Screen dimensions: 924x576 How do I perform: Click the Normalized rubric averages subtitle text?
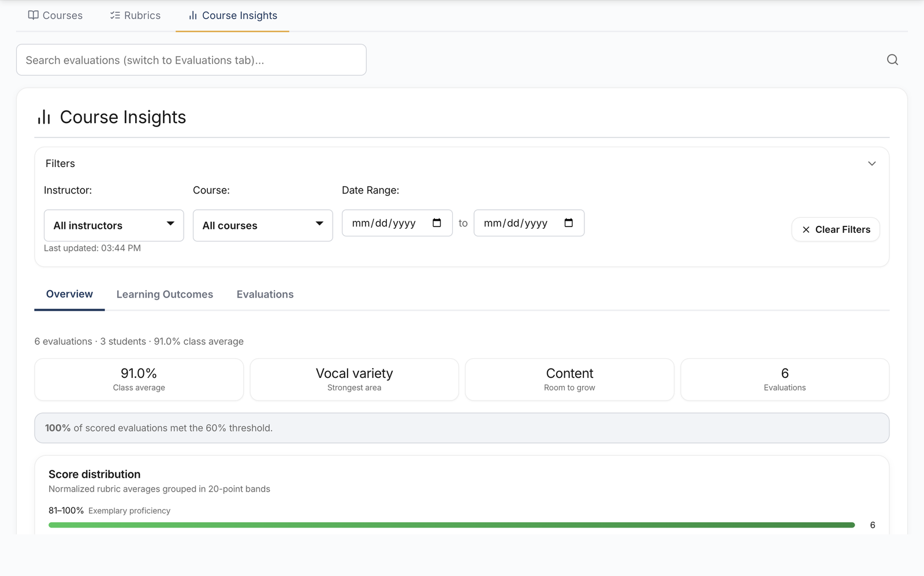[159, 489]
